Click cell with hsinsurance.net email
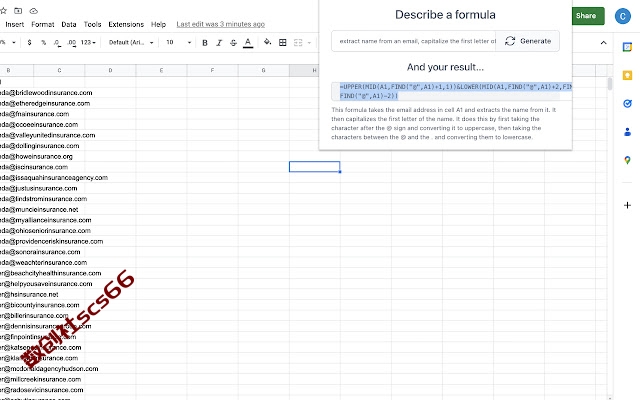Viewport: 640px width, 400px height. (29, 294)
